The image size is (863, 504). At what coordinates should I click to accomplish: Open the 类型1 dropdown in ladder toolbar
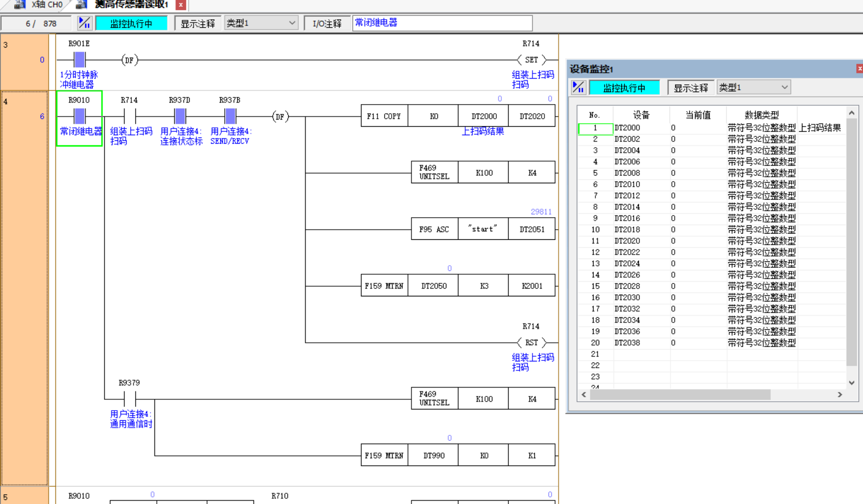click(x=261, y=23)
